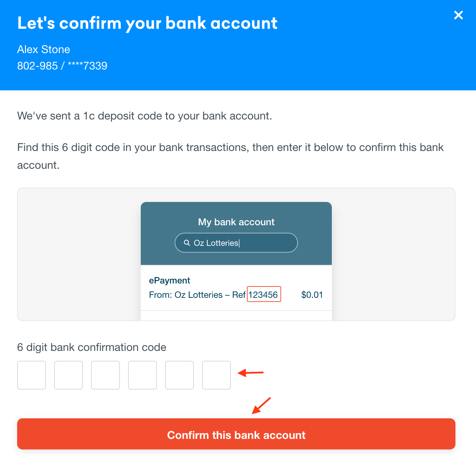The image size is (476, 456).
Task: Click the $0.01 deposit amount
Action: 312,295
